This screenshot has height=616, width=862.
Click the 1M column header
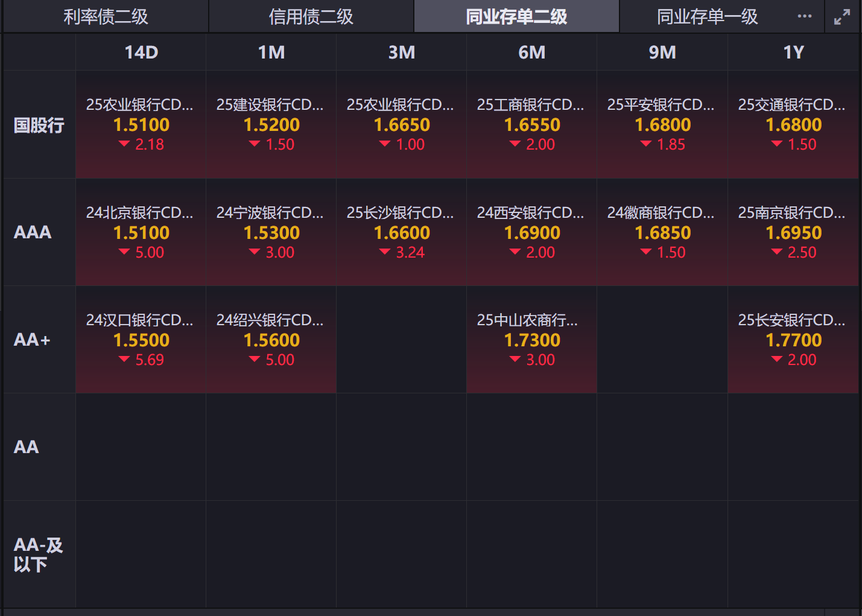pyautogui.click(x=271, y=52)
